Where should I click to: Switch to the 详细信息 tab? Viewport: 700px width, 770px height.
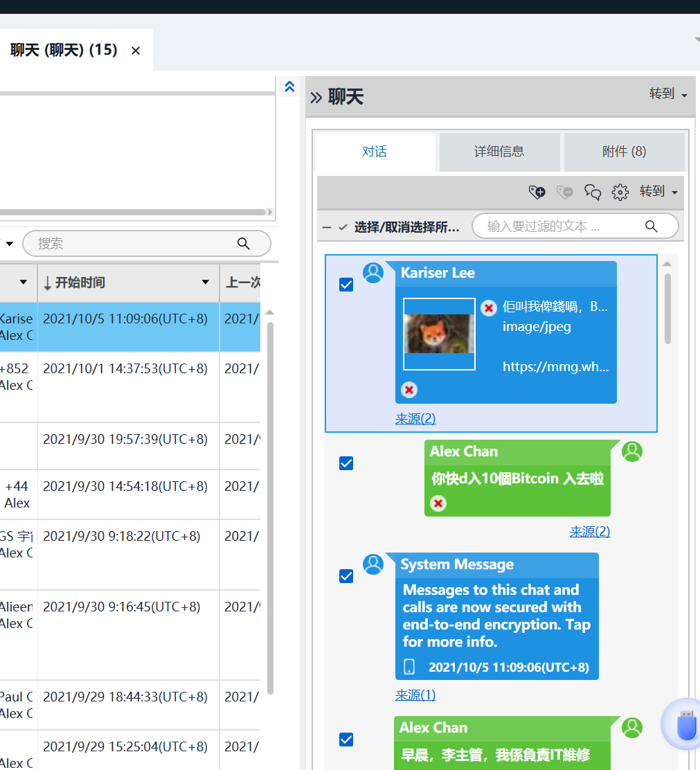coord(499,151)
